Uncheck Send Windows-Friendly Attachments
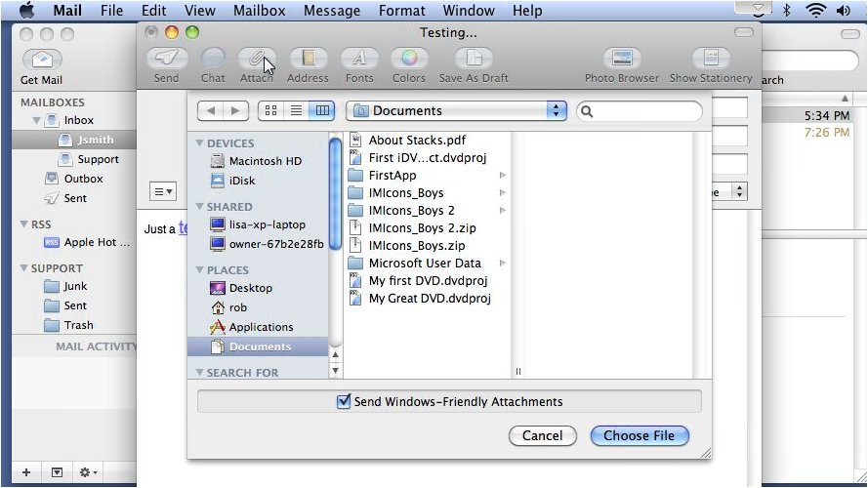 coord(344,401)
